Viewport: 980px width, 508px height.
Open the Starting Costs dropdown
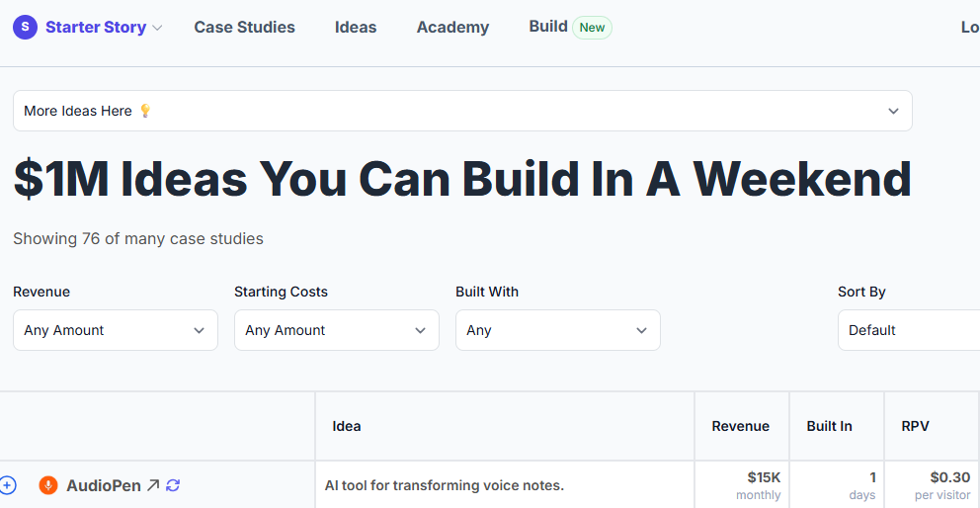(337, 330)
